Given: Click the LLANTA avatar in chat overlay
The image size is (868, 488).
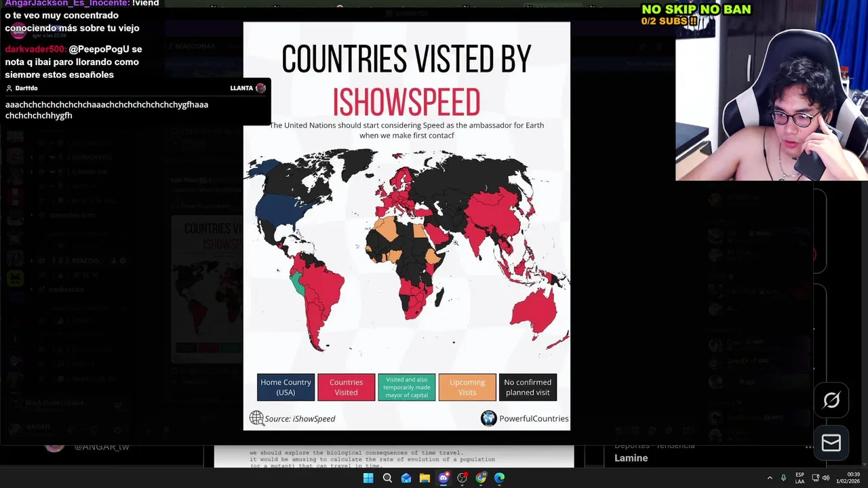Looking at the screenshot, I should 260,88.
